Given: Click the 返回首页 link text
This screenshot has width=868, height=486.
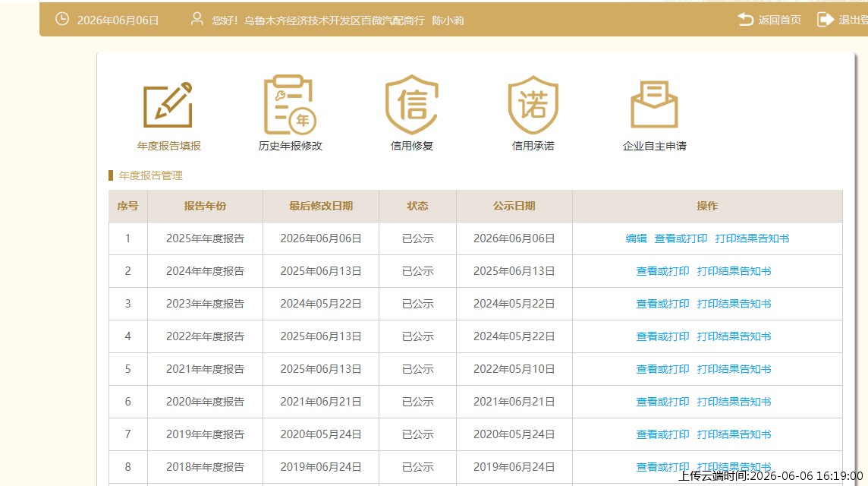Looking at the screenshot, I should coord(779,20).
